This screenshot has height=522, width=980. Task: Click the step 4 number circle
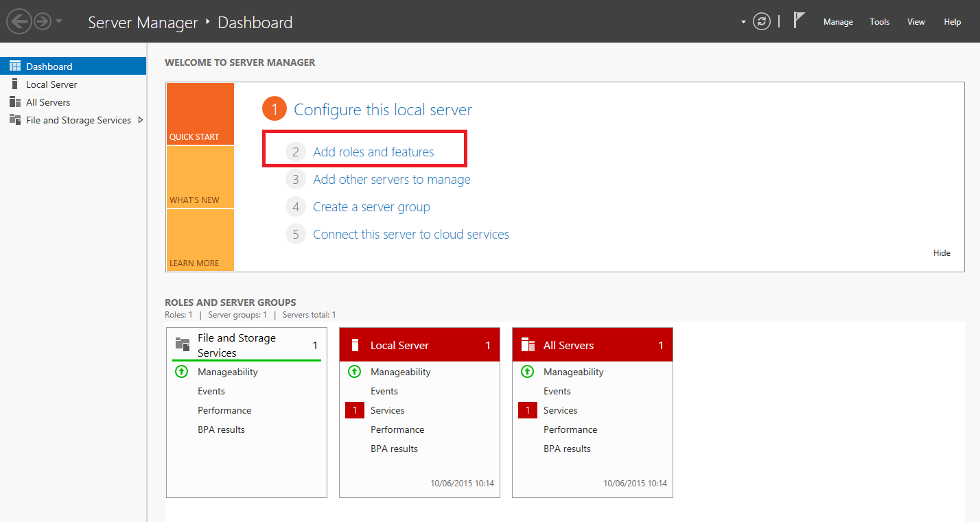296,207
